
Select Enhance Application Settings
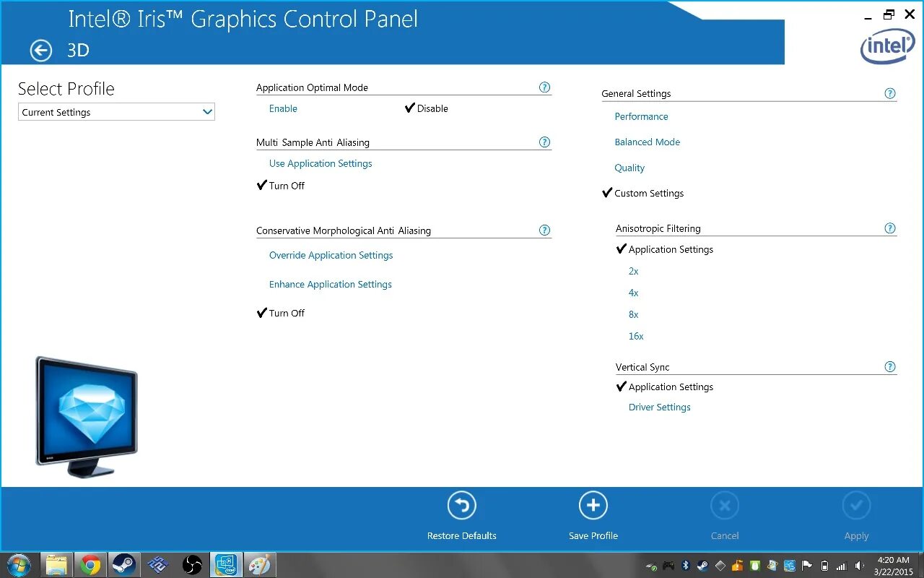tap(331, 284)
